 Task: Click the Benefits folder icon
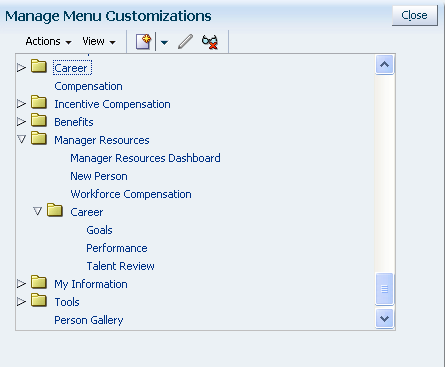39,120
